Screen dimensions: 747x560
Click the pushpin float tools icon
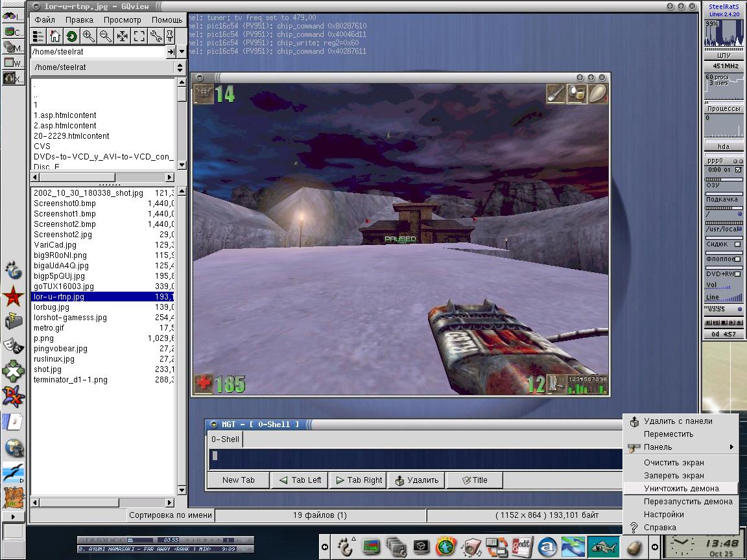(169, 36)
